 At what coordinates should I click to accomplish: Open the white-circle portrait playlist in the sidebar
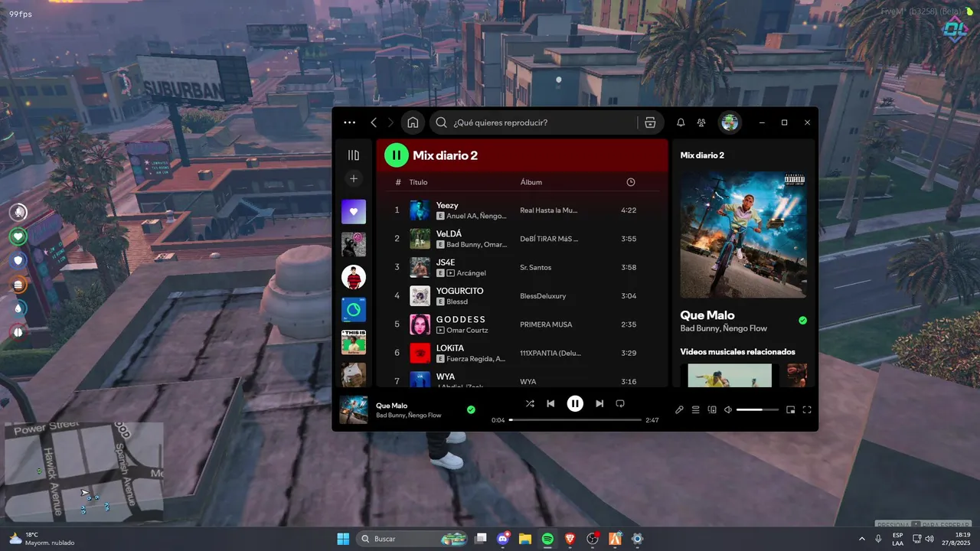[x=354, y=277]
